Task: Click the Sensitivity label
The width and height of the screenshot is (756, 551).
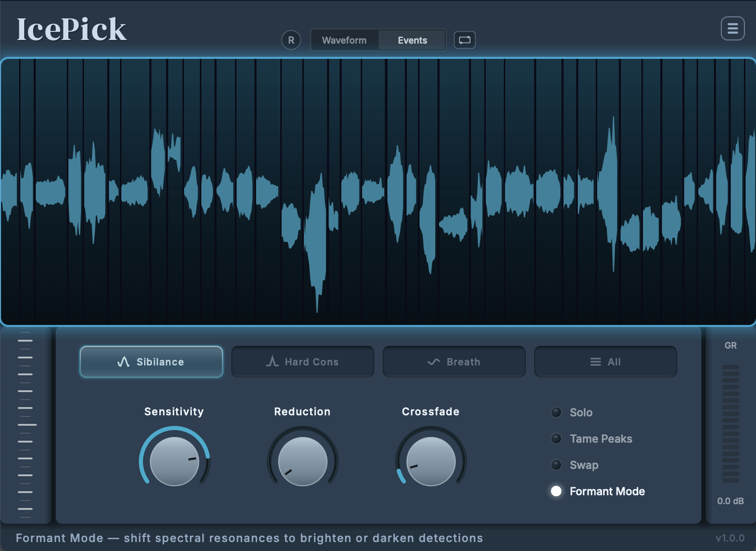Action: pyautogui.click(x=174, y=412)
